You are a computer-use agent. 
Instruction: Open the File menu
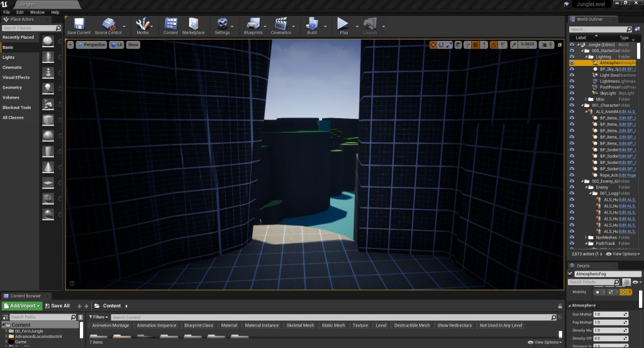point(6,12)
